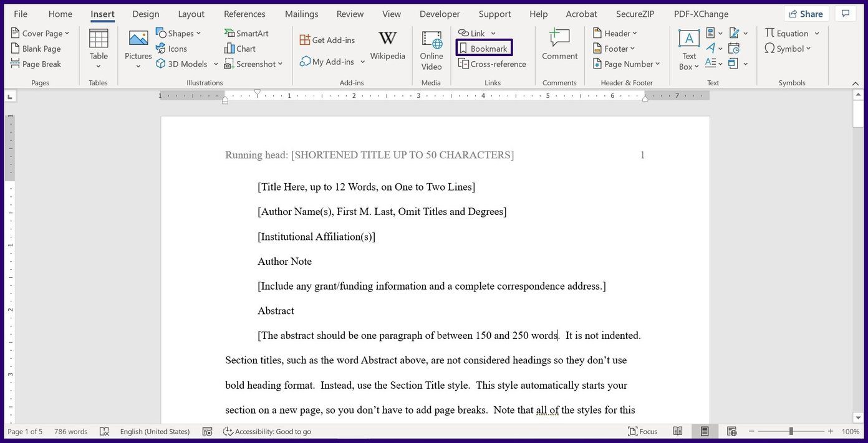
Task: Click the 786 words count
Action: click(x=70, y=431)
